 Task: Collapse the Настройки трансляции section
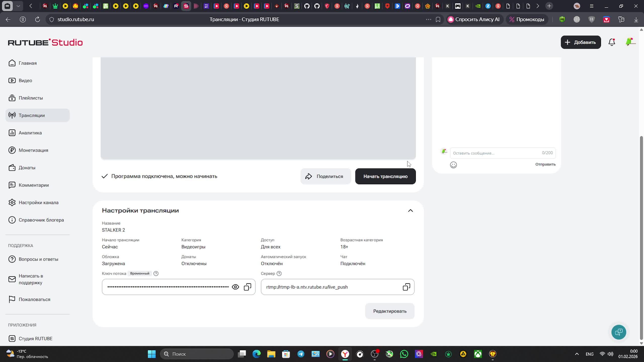click(x=410, y=211)
